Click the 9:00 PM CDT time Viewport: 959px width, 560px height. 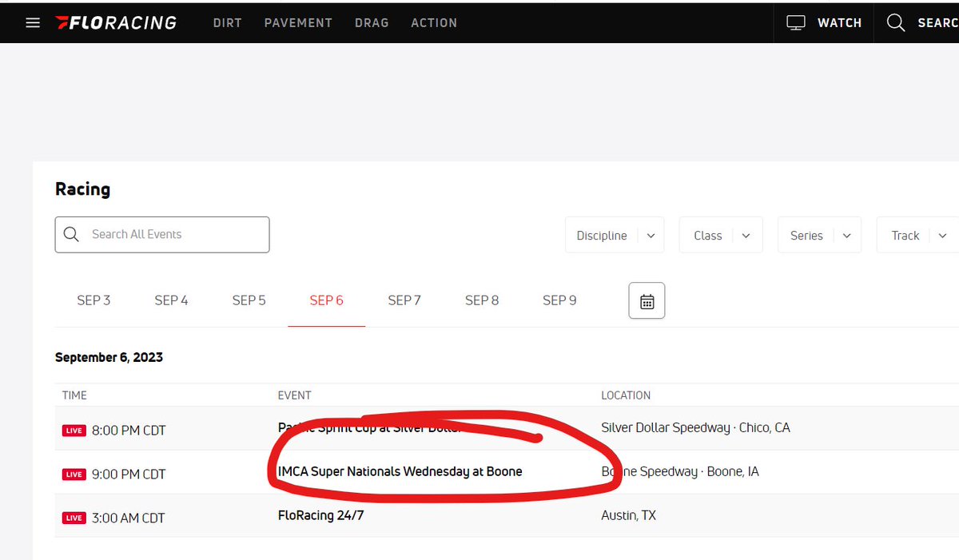pyautogui.click(x=129, y=475)
